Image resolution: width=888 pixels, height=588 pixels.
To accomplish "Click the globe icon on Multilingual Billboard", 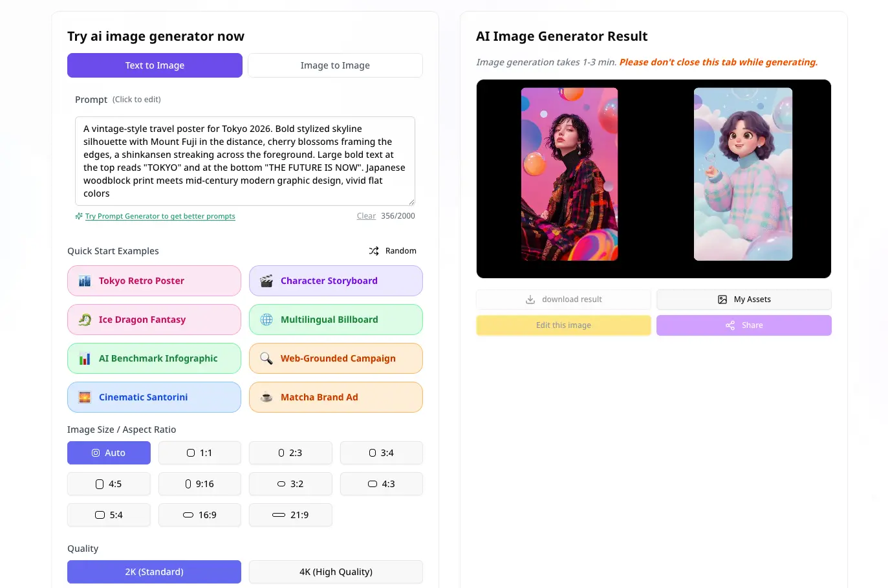I will (x=266, y=319).
